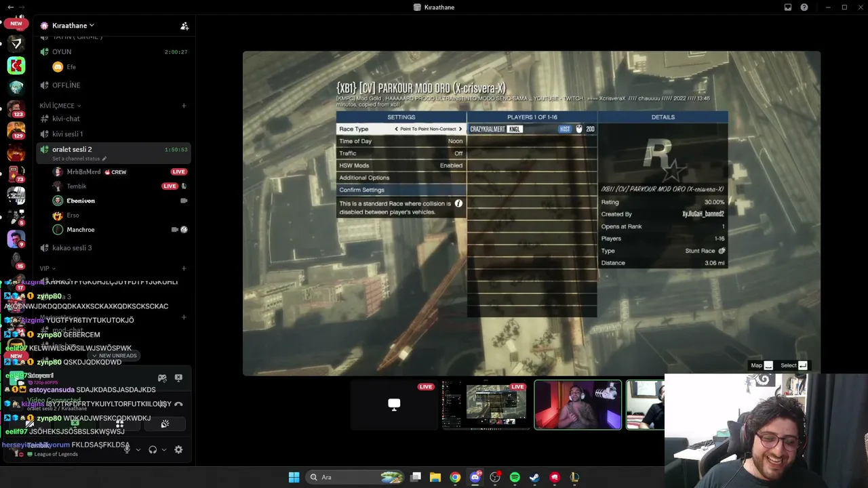Disconnect from voice with the hang-up icon

pos(178,404)
